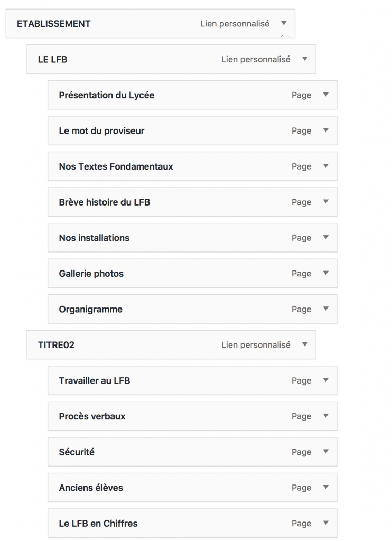Viewport: 392px width, 541px height.
Task: Toggle Nos Textes Fondamentaux dropdown arrow
Action: (x=326, y=166)
